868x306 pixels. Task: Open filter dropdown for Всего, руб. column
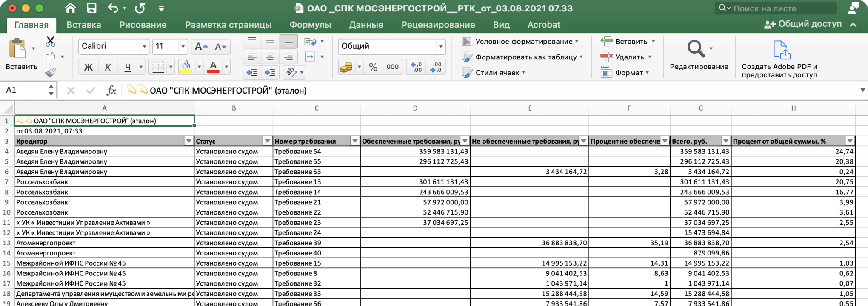coord(725,141)
